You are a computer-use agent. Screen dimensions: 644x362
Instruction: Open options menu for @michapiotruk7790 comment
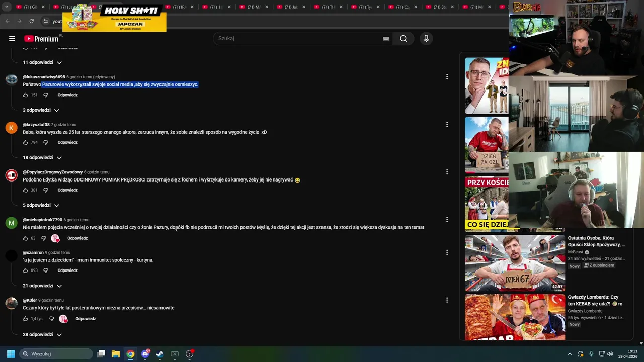click(447, 220)
